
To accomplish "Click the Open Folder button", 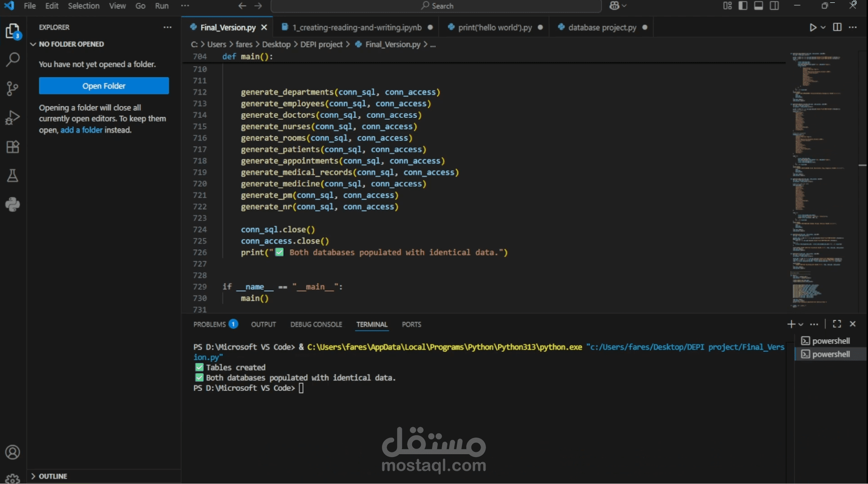I will coord(104,86).
